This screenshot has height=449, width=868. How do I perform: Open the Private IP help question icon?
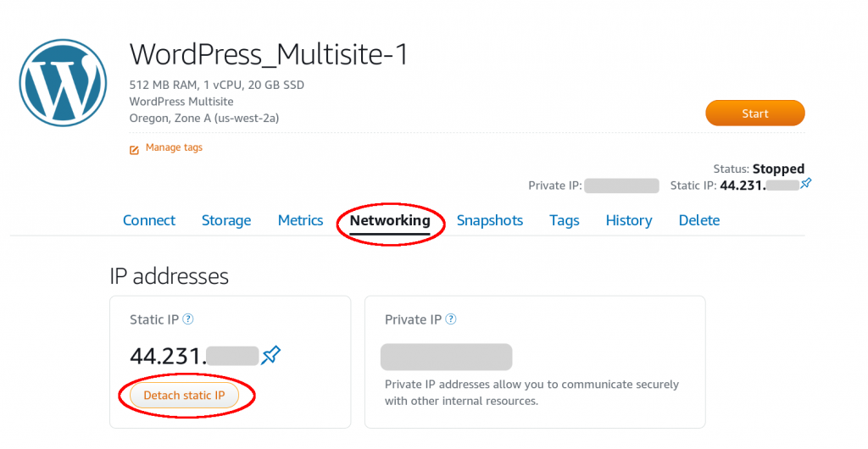pyautogui.click(x=451, y=319)
